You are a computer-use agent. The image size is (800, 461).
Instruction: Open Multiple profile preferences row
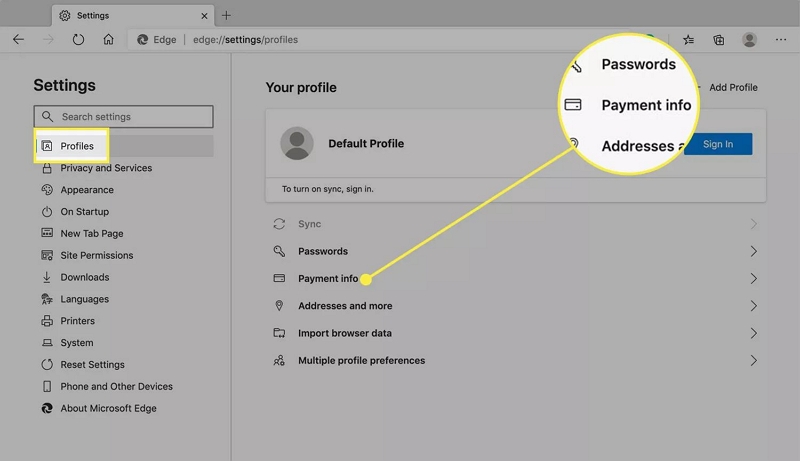(515, 361)
